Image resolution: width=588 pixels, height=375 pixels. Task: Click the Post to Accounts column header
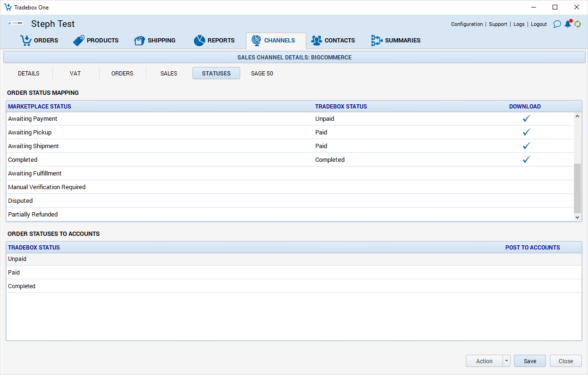coord(532,248)
